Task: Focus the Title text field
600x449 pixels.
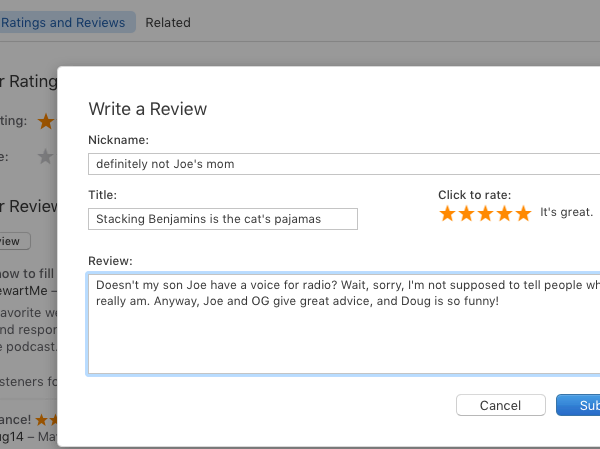Action: (x=223, y=219)
